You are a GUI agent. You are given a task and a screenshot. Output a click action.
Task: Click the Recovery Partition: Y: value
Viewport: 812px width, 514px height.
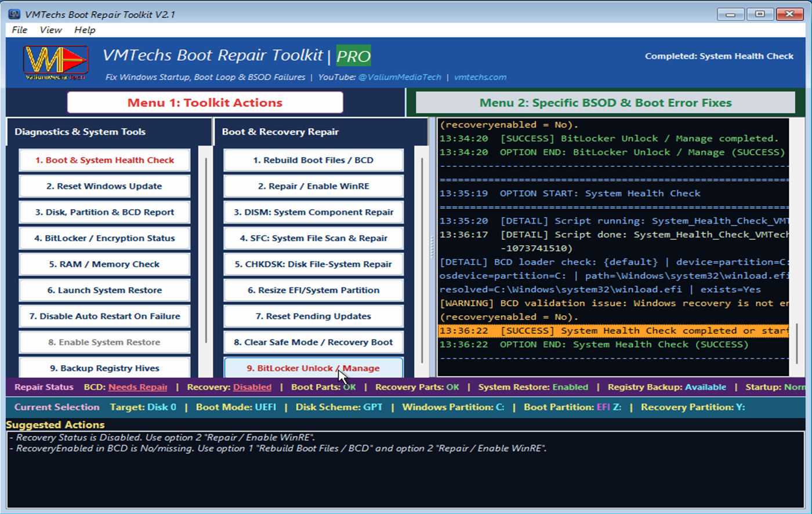(x=693, y=407)
